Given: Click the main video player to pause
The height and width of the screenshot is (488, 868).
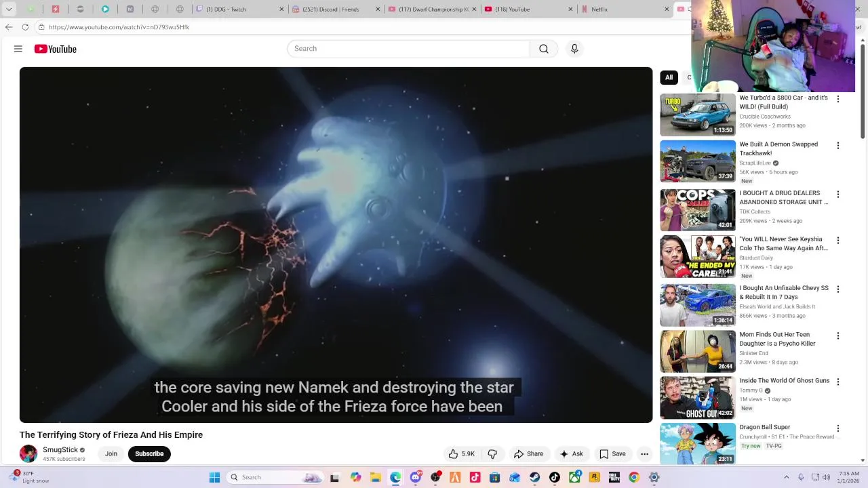Looking at the screenshot, I should point(336,245).
